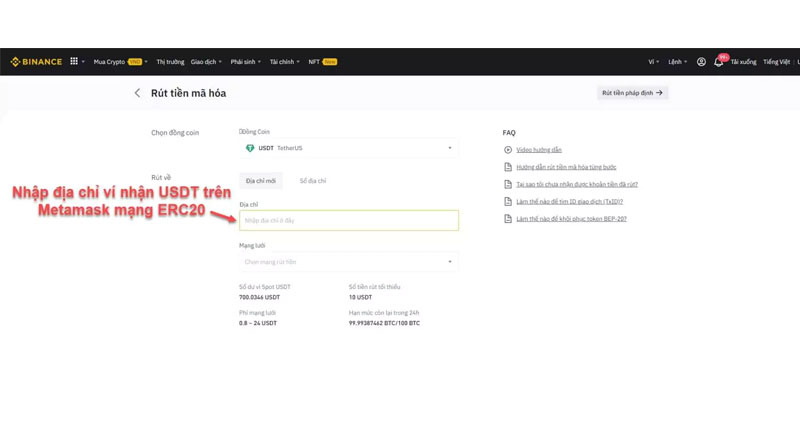The image size is (800, 428).
Task: Change language via Tiếng Việt
Action: click(x=777, y=62)
